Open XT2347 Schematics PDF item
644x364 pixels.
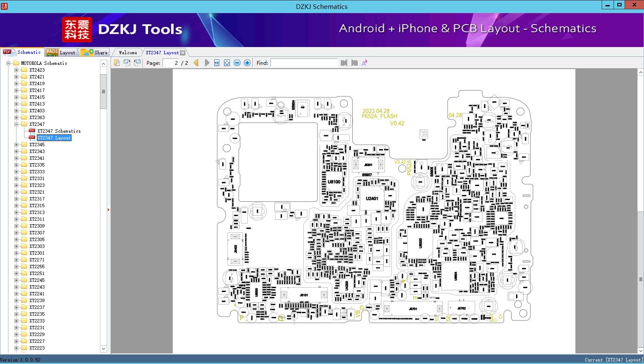point(59,131)
